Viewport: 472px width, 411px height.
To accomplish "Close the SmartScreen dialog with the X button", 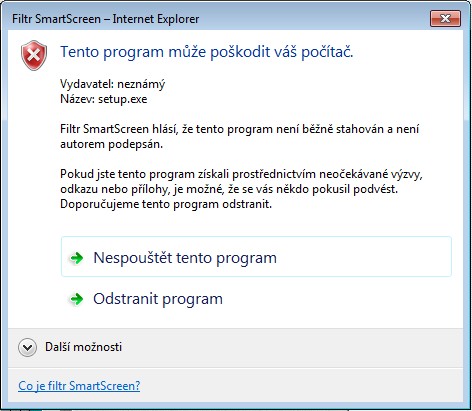I will (x=445, y=18).
